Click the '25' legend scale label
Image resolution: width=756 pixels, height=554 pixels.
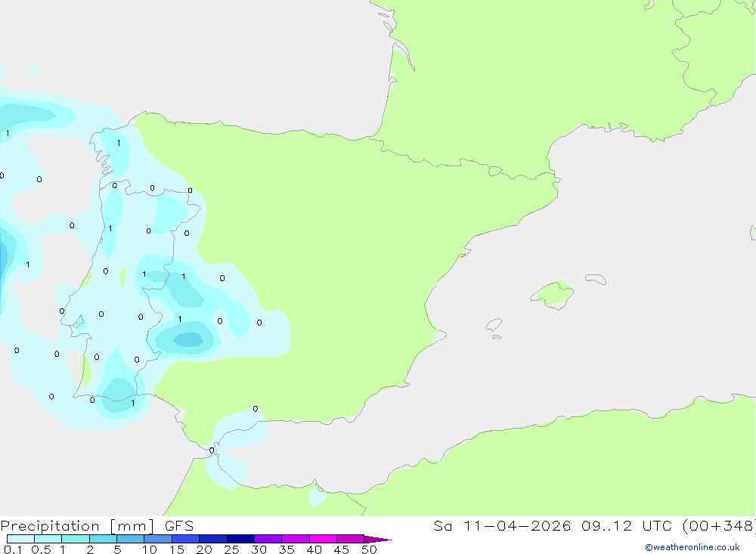231,549
